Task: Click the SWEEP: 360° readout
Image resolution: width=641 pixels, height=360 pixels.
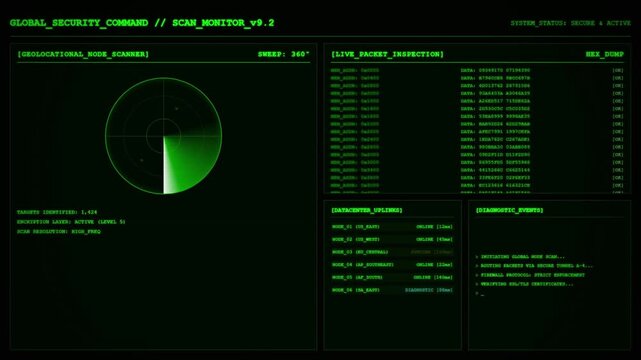Action: click(283, 54)
